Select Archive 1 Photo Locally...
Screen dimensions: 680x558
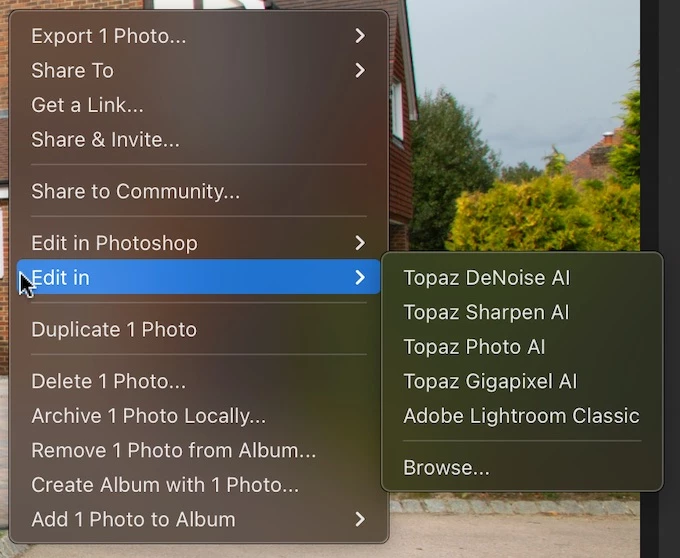click(199, 416)
